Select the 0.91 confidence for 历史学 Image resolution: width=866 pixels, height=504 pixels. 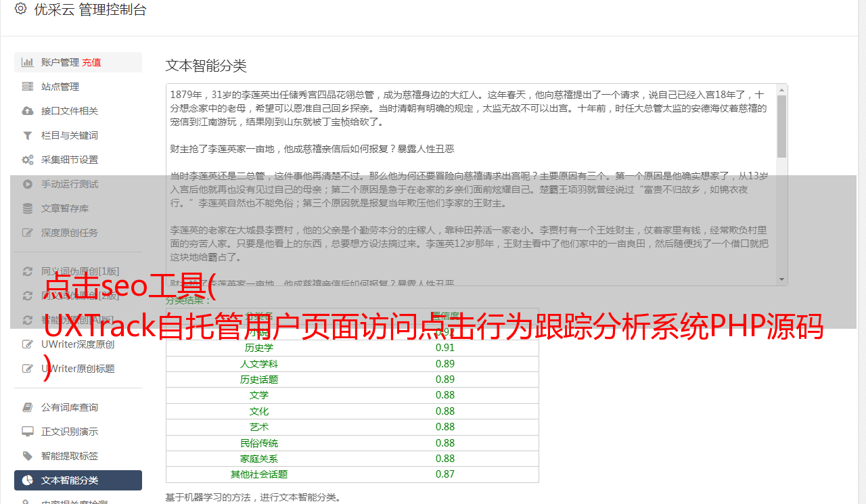(445, 348)
